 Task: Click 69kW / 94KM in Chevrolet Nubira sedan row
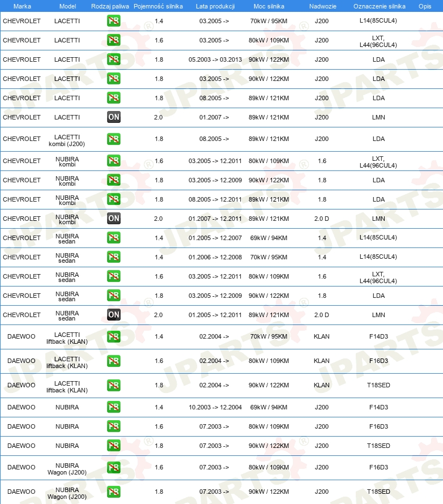269,238
